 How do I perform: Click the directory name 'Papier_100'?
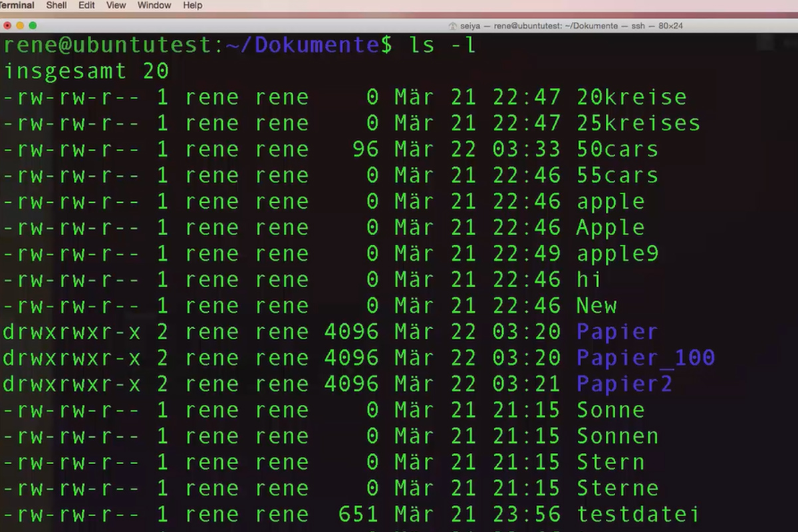[646, 358]
